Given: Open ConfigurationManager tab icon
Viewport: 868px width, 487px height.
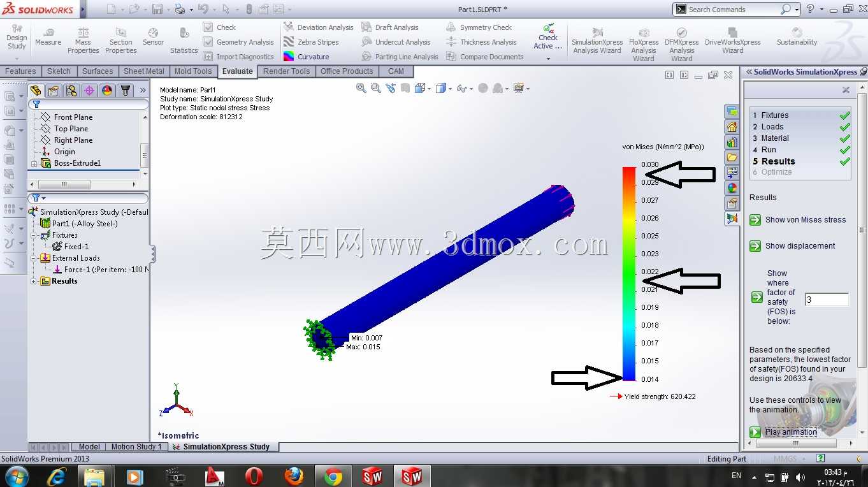Looking at the screenshot, I should (x=71, y=91).
